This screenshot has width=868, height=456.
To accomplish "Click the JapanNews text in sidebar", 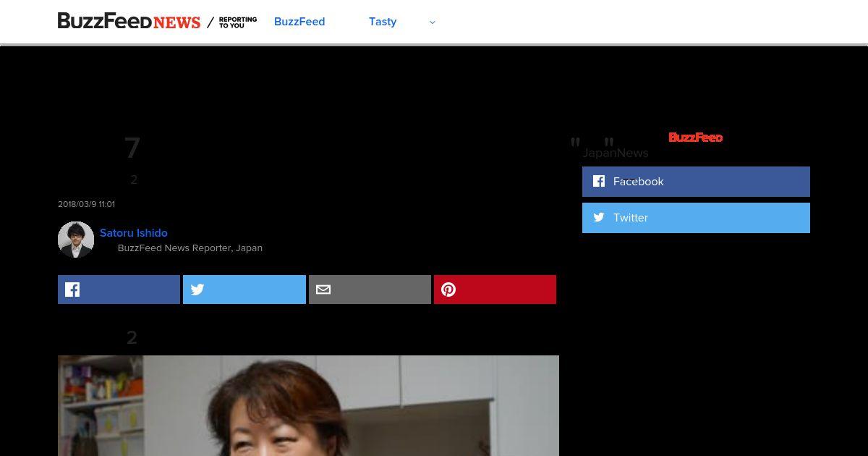I will click(x=616, y=153).
